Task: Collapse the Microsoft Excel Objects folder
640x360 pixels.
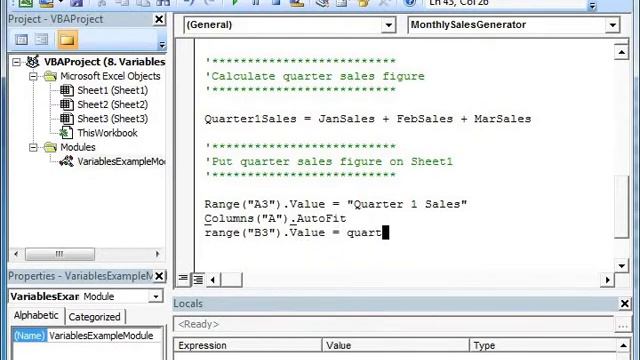Action: pos(33,76)
